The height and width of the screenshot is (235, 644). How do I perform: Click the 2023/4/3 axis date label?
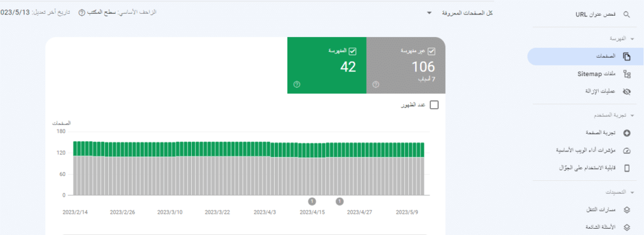[x=265, y=212]
